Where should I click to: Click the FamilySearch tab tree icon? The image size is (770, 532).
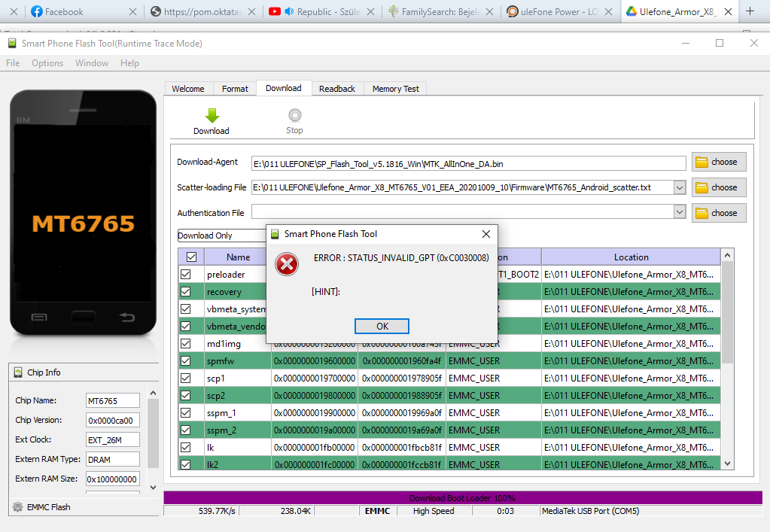[x=394, y=11]
